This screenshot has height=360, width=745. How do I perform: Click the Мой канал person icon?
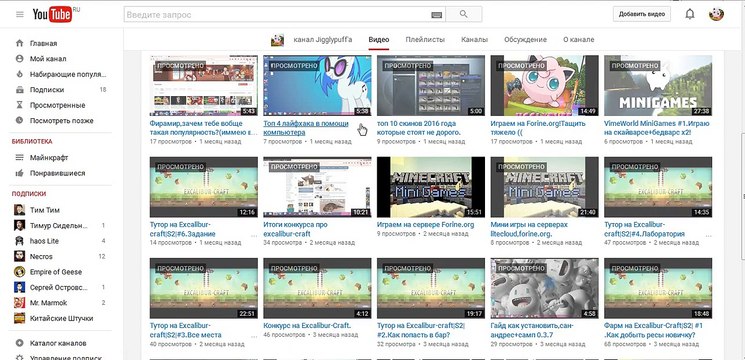19,59
